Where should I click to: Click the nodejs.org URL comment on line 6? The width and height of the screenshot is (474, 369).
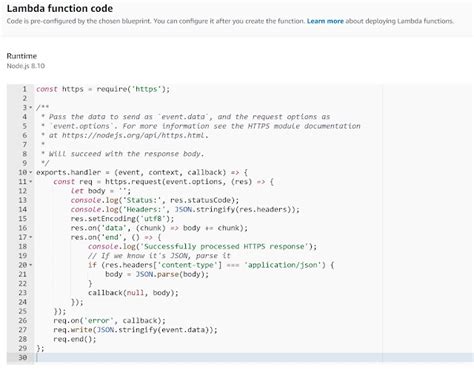[x=125, y=135]
